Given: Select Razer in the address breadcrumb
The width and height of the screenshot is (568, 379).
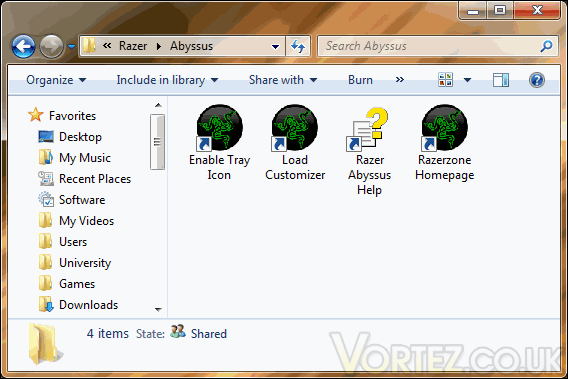Looking at the screenshot, I should point(133,46).
